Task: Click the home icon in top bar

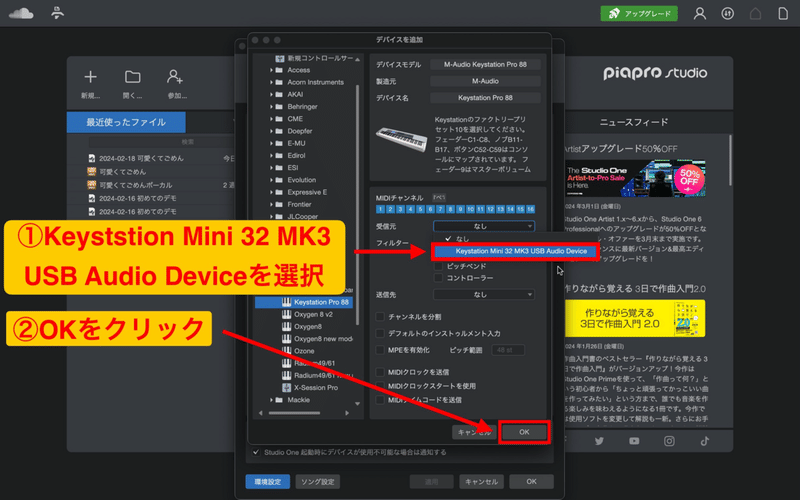Action: pyautogui.click(x=755, y=13)
